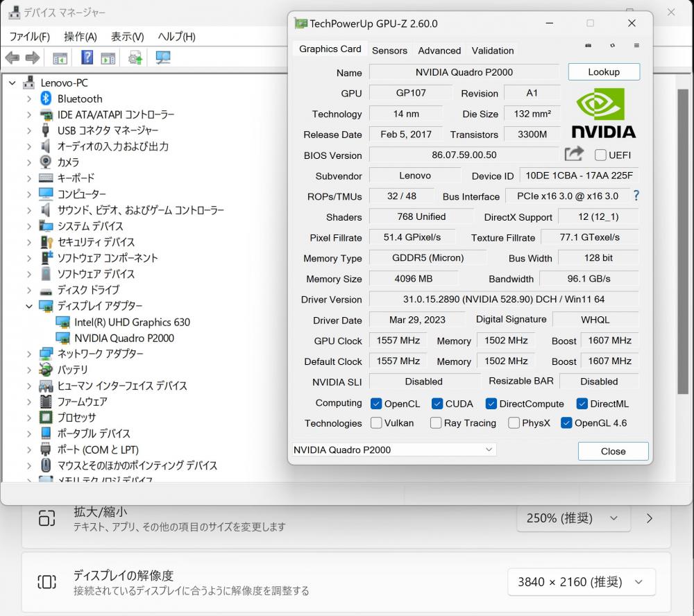Scan for hardware changes using the monitor icon
The height and width of the screenshot is (616, 694).
pos(163,58)
